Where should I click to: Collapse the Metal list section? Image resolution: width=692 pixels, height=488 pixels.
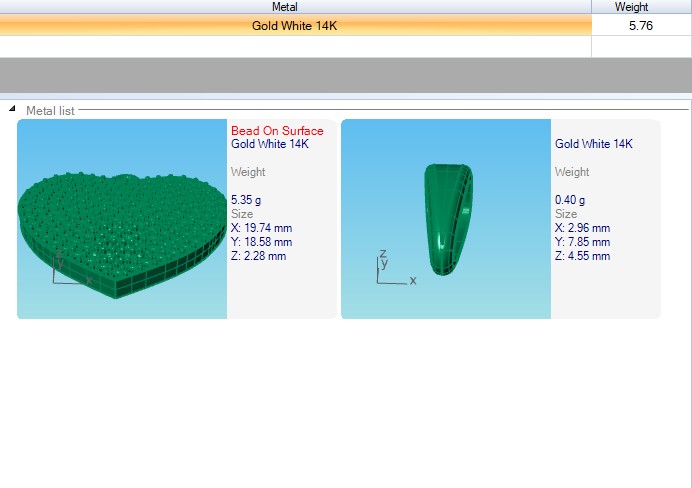click(12, 109)
